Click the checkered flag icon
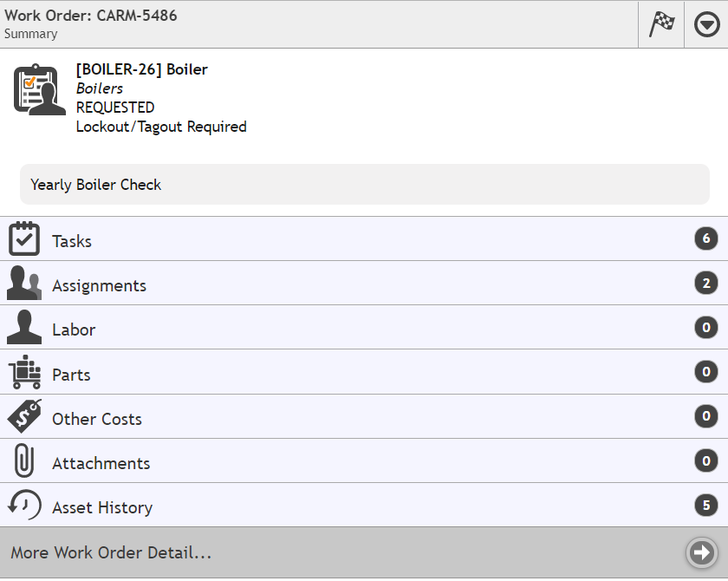This screenshot has height=581, width=728. pos(661,24)
